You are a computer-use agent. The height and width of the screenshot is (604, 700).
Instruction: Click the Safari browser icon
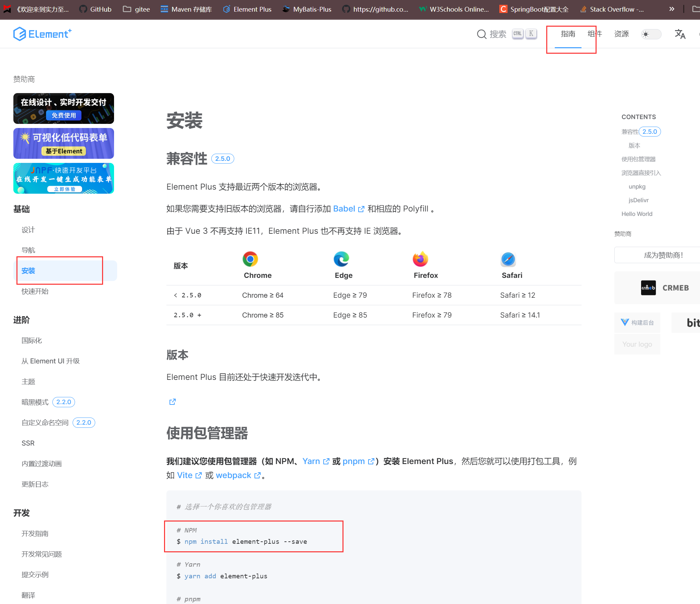point(508,259)
